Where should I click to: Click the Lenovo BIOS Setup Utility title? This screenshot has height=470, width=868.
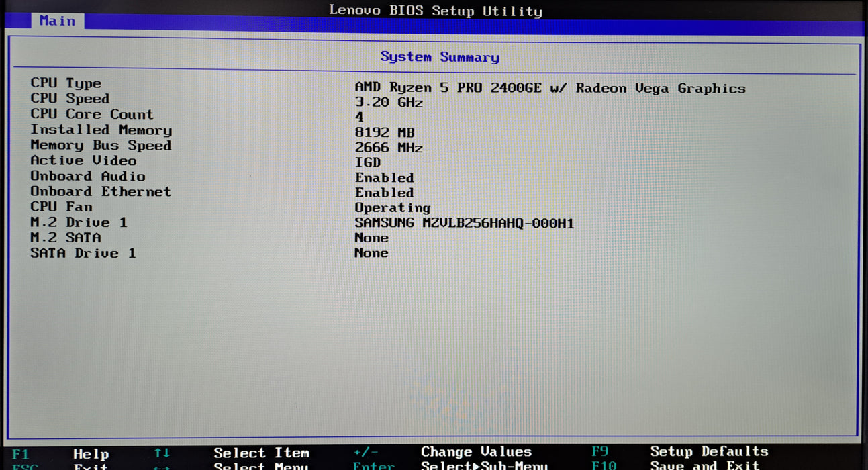point(435,11)
